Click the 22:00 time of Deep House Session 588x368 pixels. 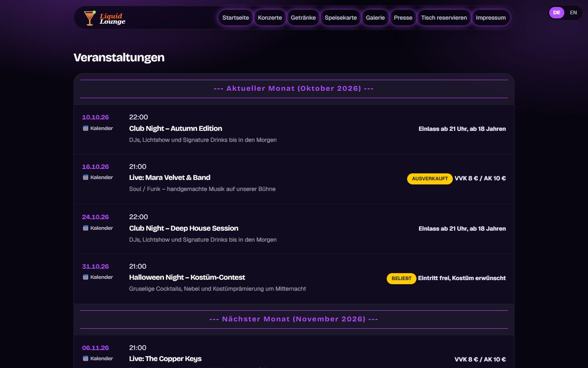pyautogui.click(x=138, y=217)
